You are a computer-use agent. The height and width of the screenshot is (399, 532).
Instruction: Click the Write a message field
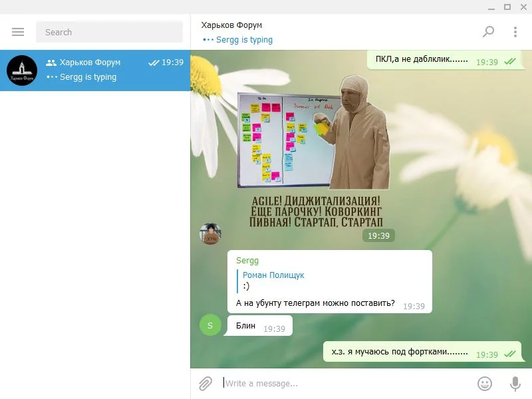(x=346, y=384)
